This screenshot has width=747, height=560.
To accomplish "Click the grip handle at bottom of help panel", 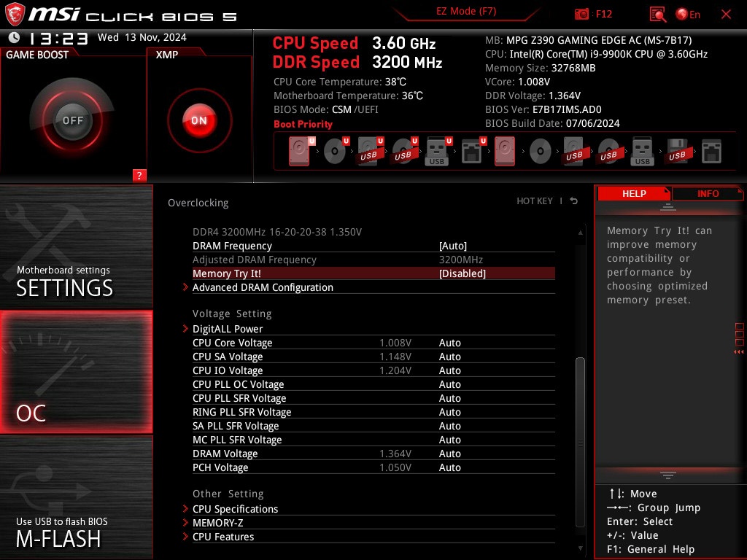I will coord(667,475).
